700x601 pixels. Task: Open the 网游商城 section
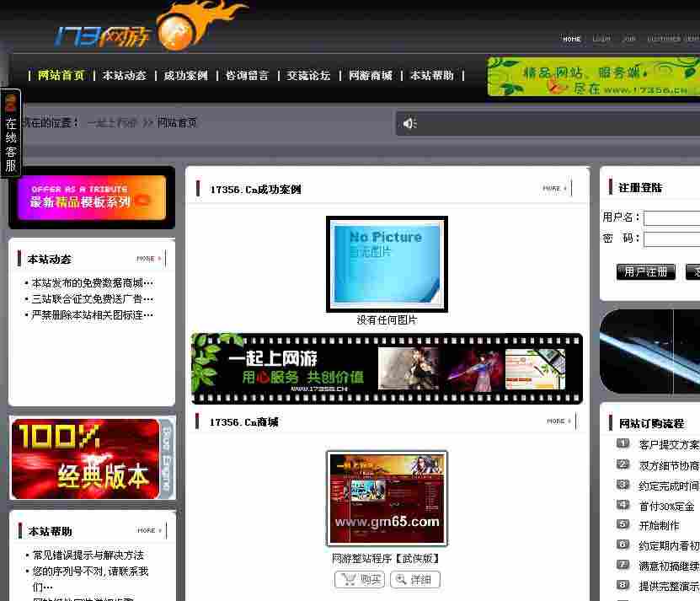click(368, 75)
